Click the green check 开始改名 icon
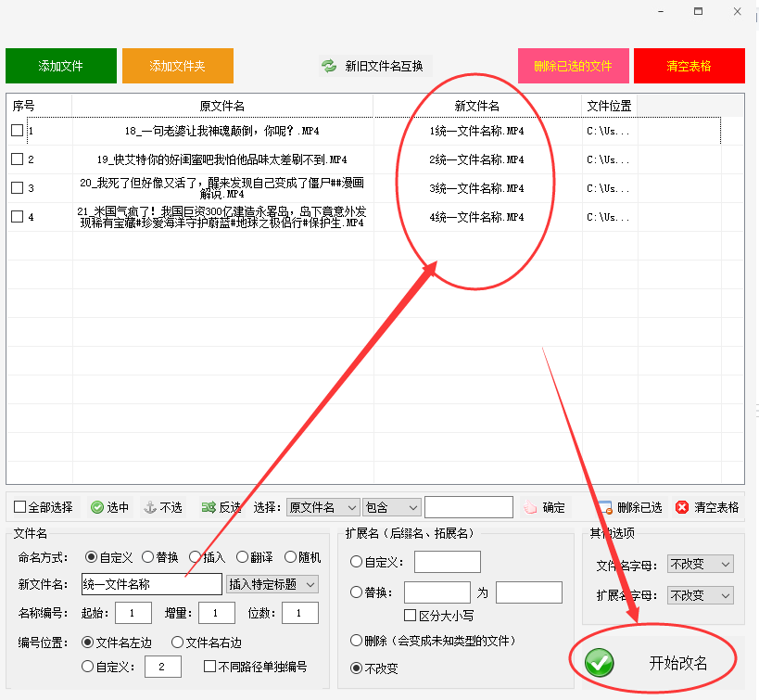 point(600,663)
